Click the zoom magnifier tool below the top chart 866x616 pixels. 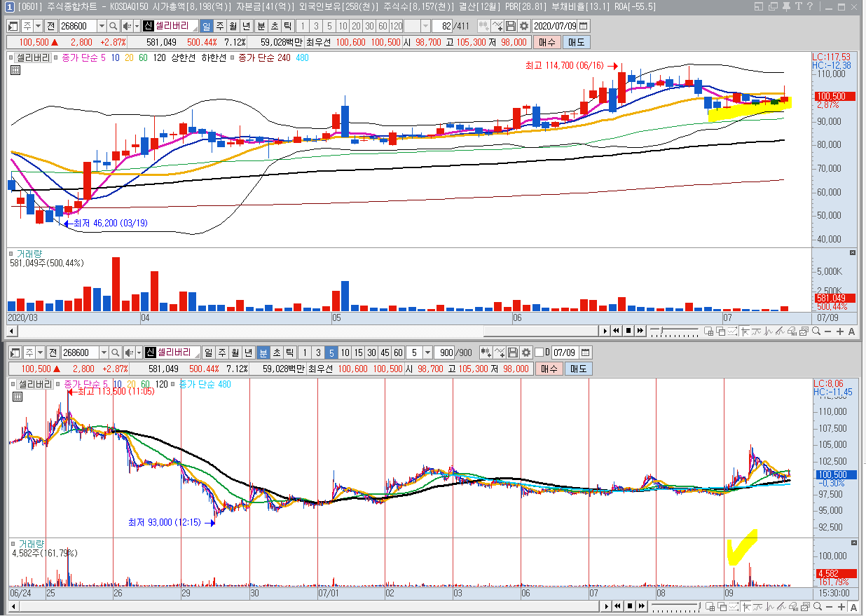816,331
